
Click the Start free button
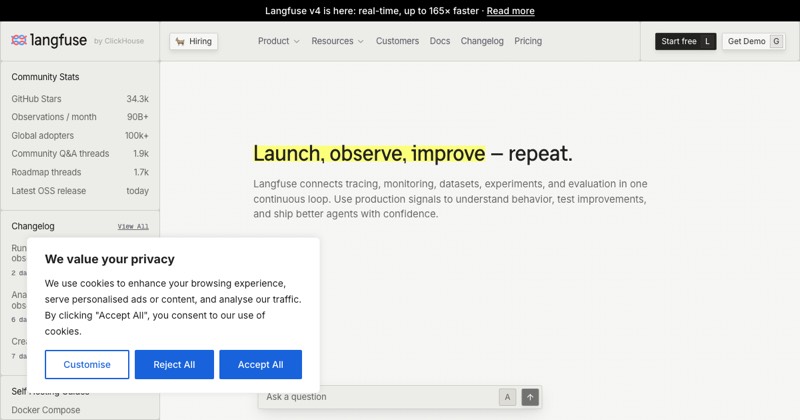click(x=685, y=41)
